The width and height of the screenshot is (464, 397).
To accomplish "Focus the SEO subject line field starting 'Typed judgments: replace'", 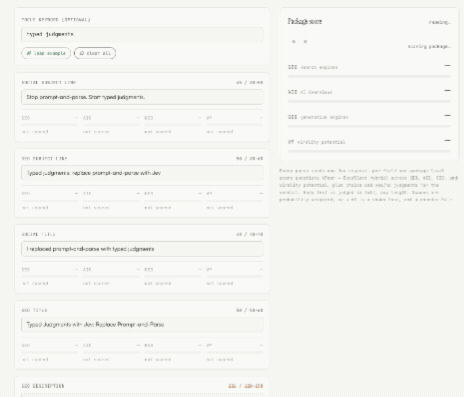I will click(142, 173).
